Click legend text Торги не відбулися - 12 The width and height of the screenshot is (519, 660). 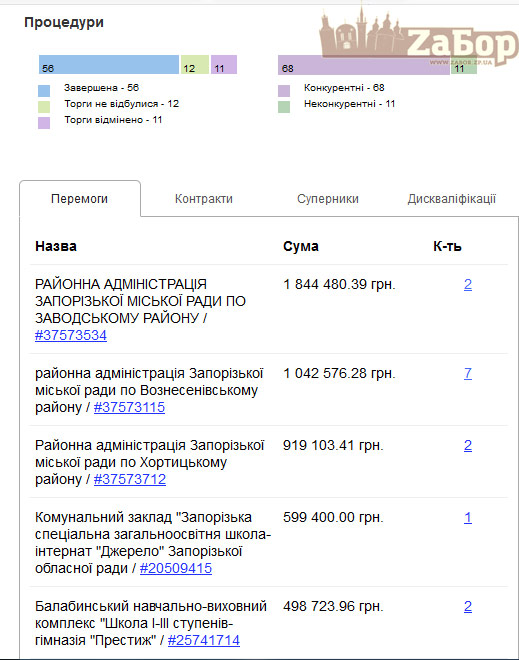pos(122,104)
